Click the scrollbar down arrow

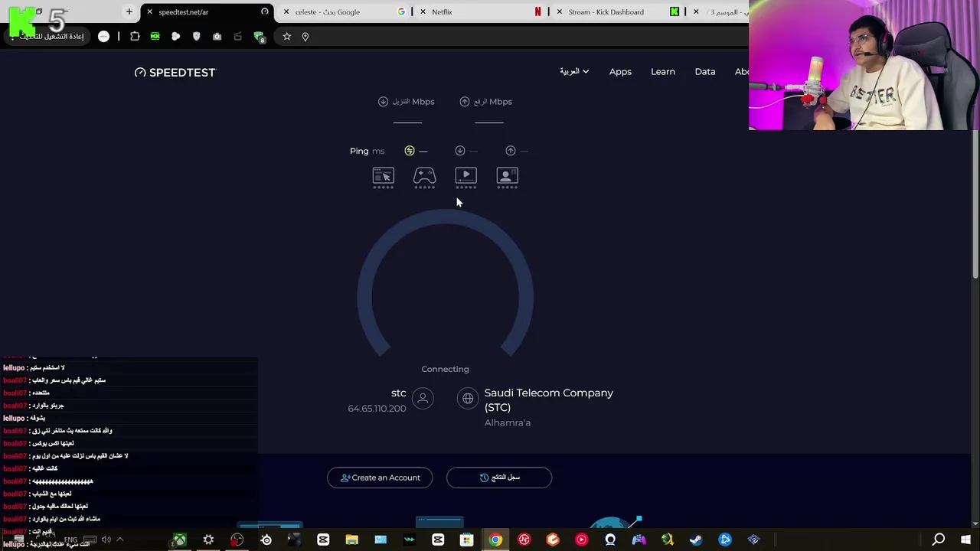[x=975, y=523]
